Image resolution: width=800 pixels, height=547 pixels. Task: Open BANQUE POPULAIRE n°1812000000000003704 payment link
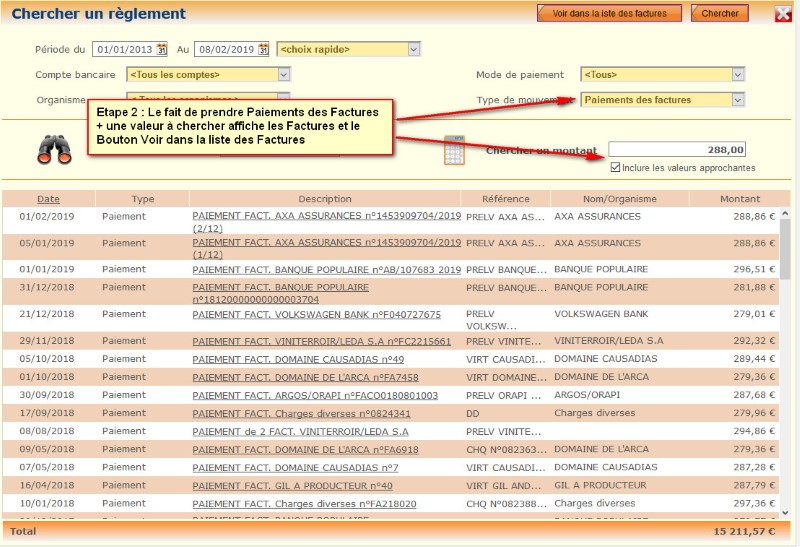281,293
